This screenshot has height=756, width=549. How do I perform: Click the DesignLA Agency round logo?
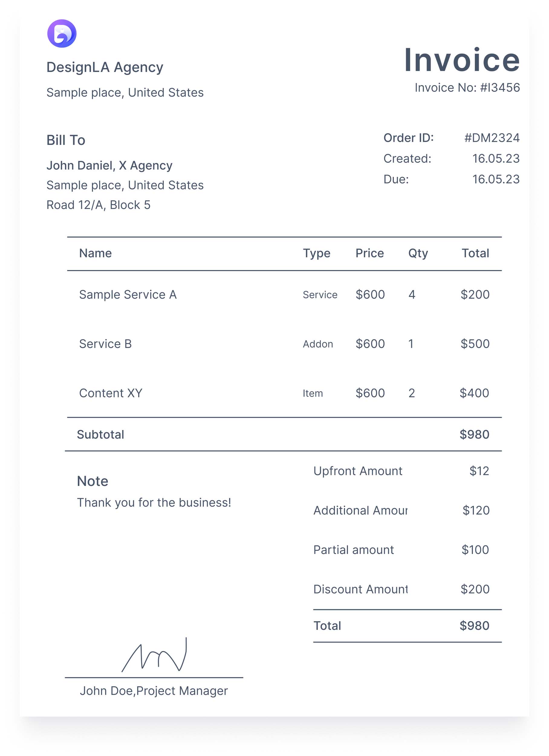point(62,33)
